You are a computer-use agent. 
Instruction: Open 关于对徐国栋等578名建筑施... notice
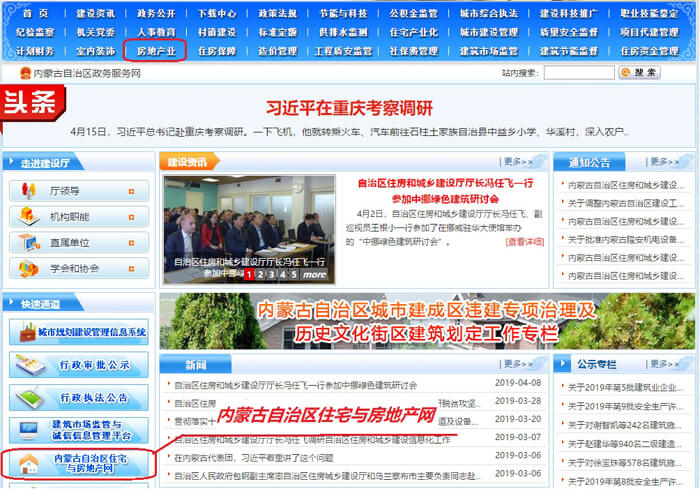coord(625,463)
